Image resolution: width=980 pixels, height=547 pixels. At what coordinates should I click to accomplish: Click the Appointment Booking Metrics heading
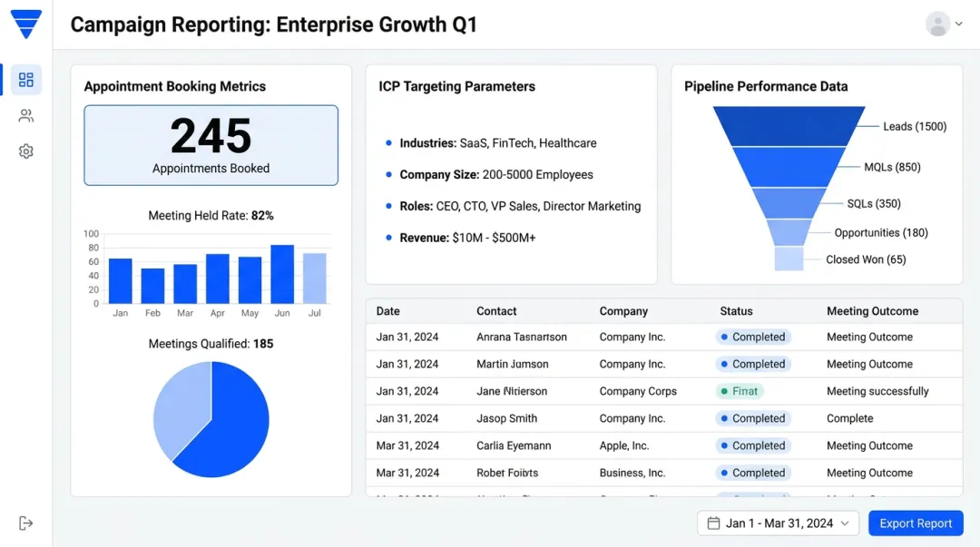175,86
